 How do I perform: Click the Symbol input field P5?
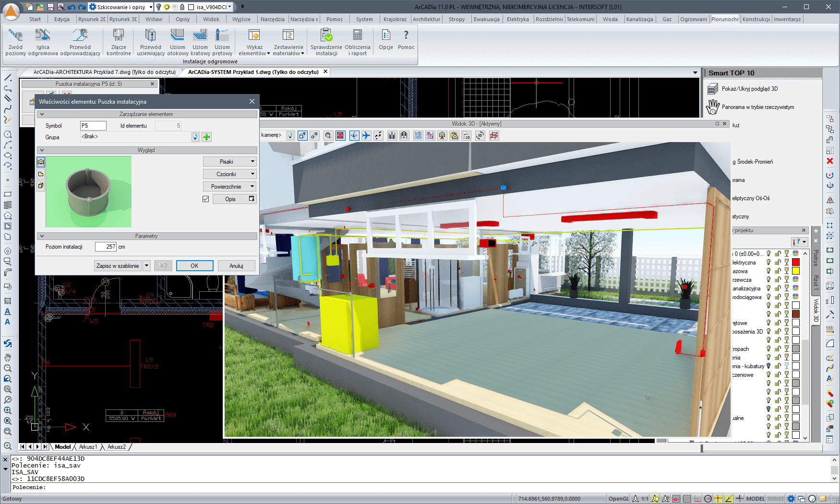pos(93,126)
